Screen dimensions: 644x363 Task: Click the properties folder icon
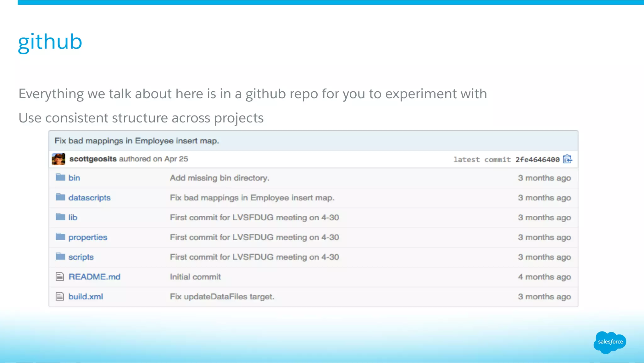coord(60,237)
